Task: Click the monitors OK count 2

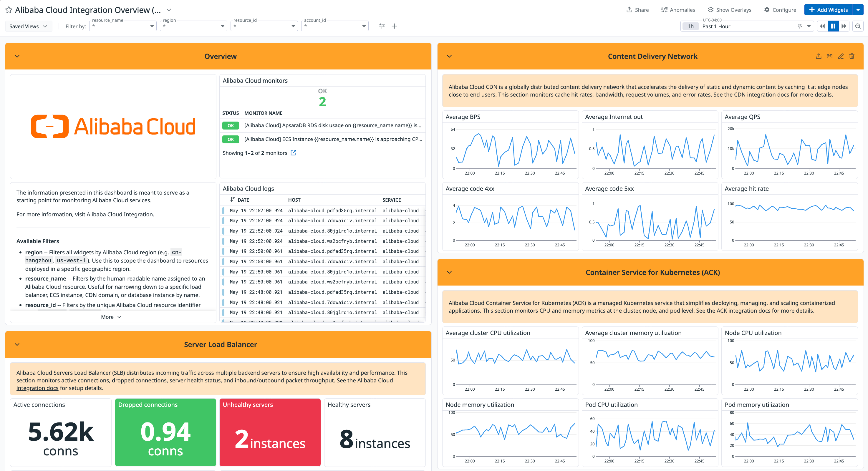Action: coord(322,101)
